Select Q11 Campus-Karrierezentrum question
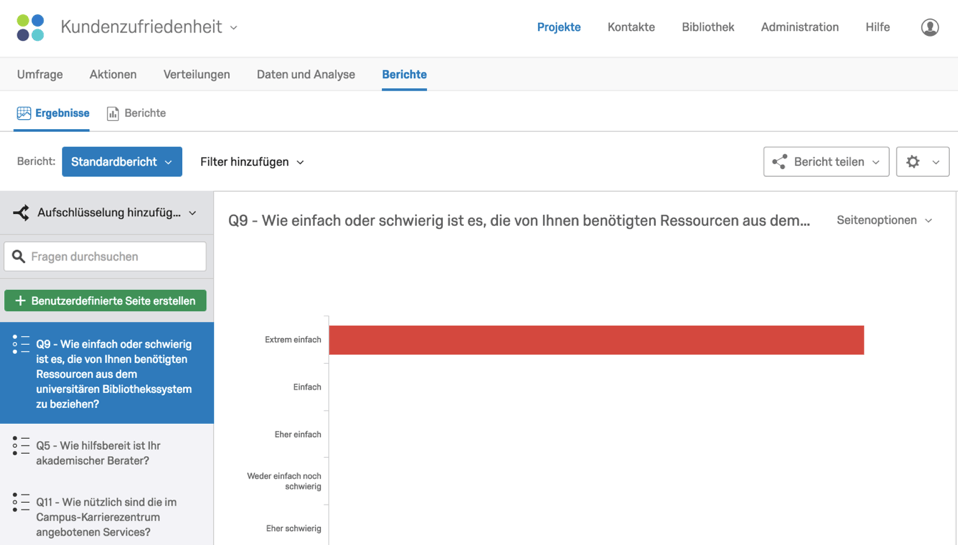The image size is (958, 545). pos(107,516)
